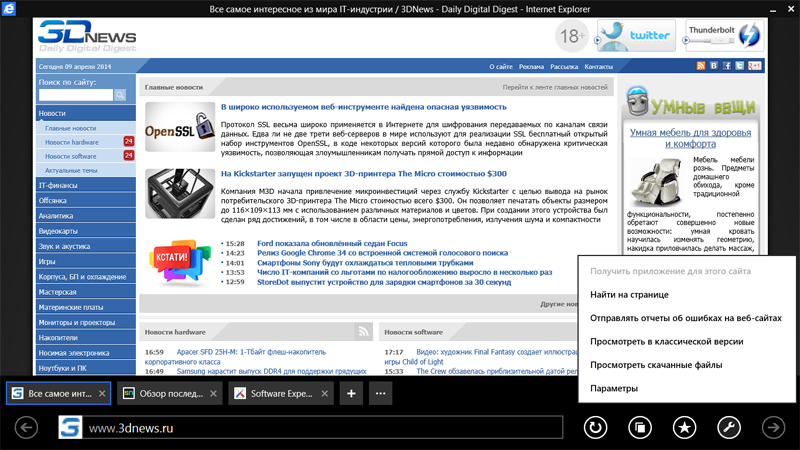
Task: Click the Internet Explorer title bar icon
Action: (9, 9)
